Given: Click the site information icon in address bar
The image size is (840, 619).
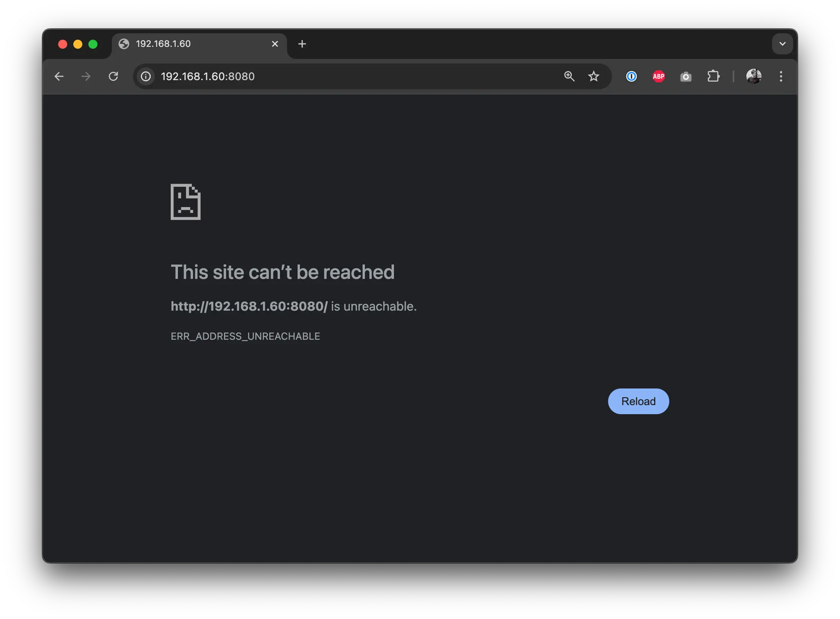Looking at the screenshot, I should (x=146, y=76).
